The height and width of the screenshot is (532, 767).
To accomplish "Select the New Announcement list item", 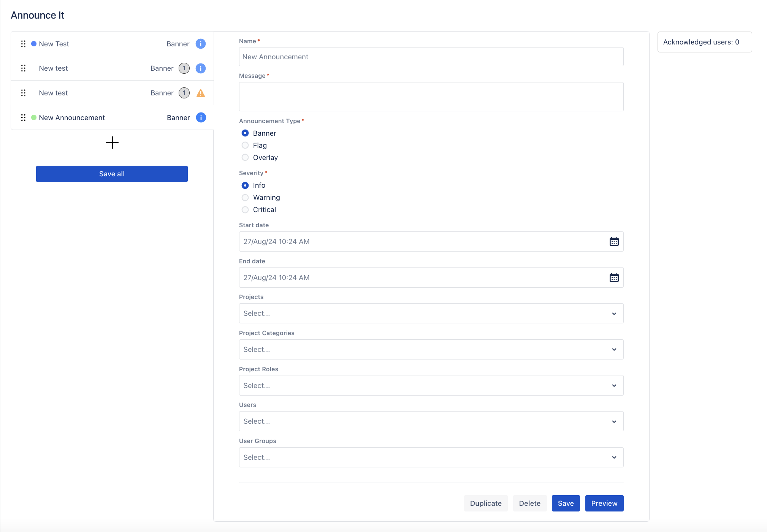I will point(72,117).
